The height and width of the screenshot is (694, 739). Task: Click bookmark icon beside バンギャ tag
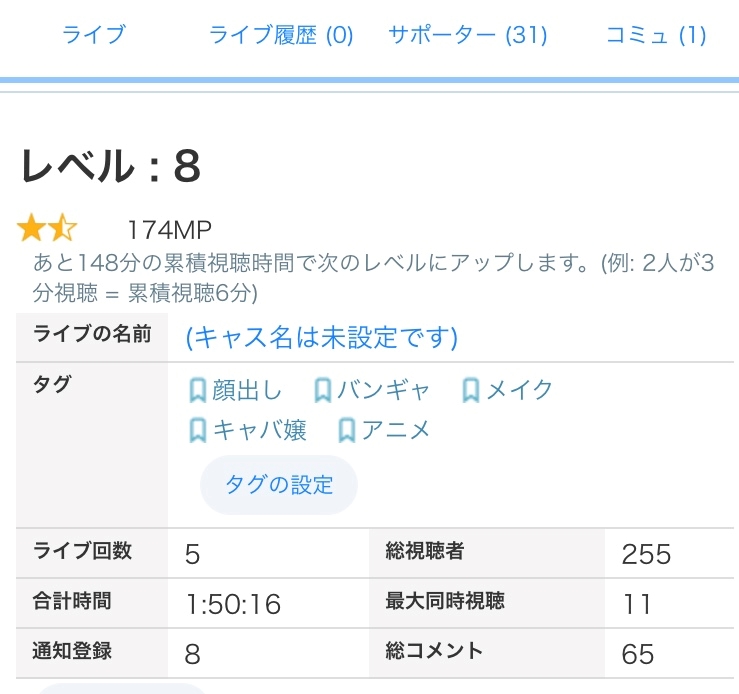tap(323, 391)
